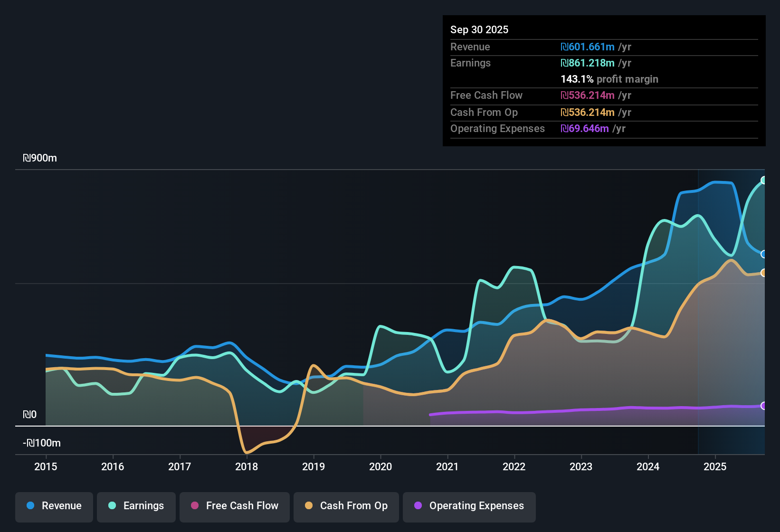The width and height of the screenshot is (780, 532).
Task: Select the 2025 year label
Action: [x=715, y=467]
